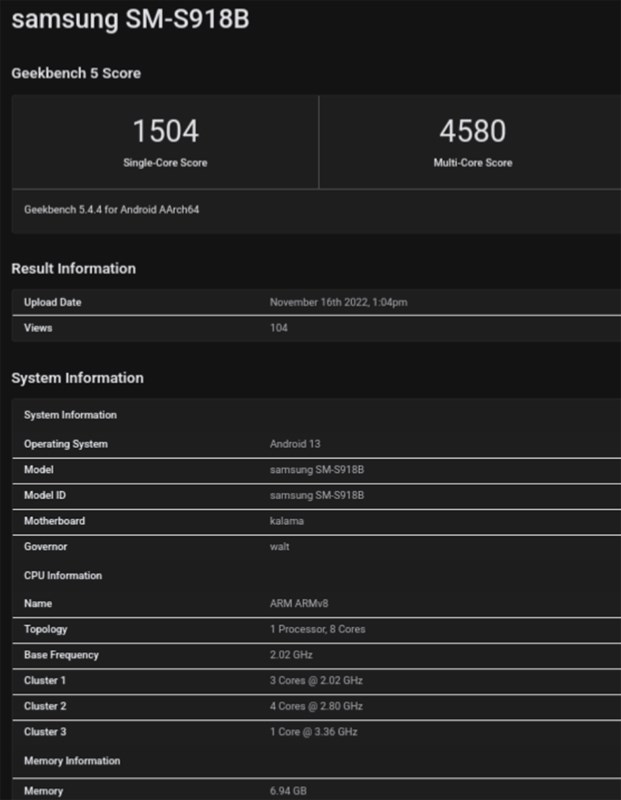621x800 pixels.
Task: Click the 'Governor' row label
Action: pyautogui.click(x=45, y=546)
